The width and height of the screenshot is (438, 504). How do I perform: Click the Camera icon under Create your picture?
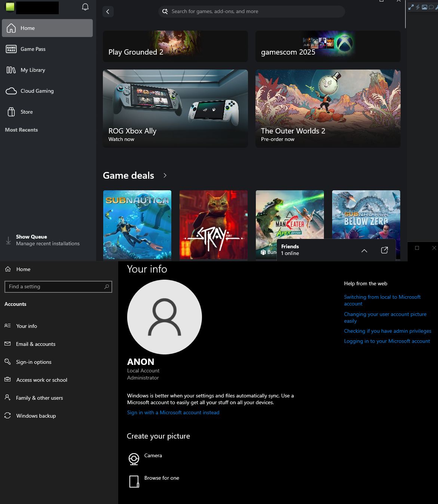(x=134, y=459)
